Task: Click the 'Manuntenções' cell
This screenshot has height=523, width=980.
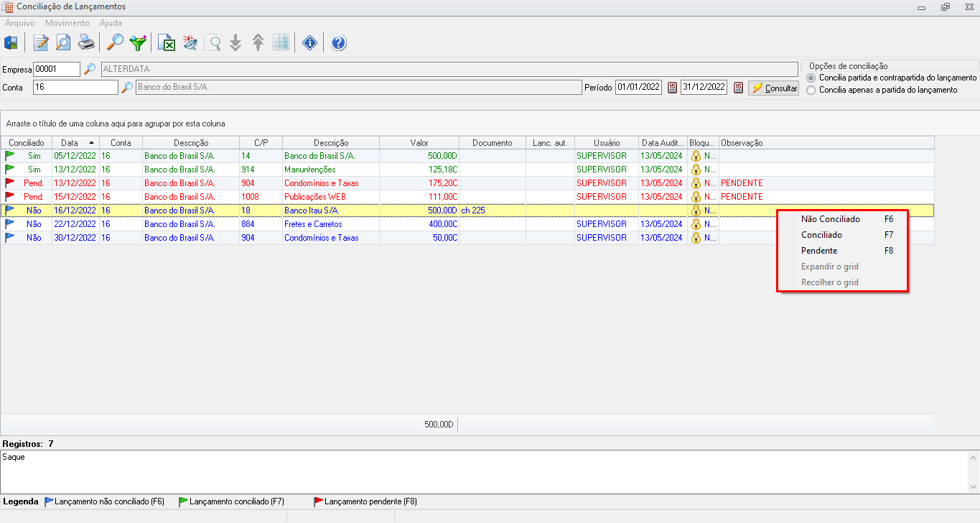Action: click(x=331, y=170)
